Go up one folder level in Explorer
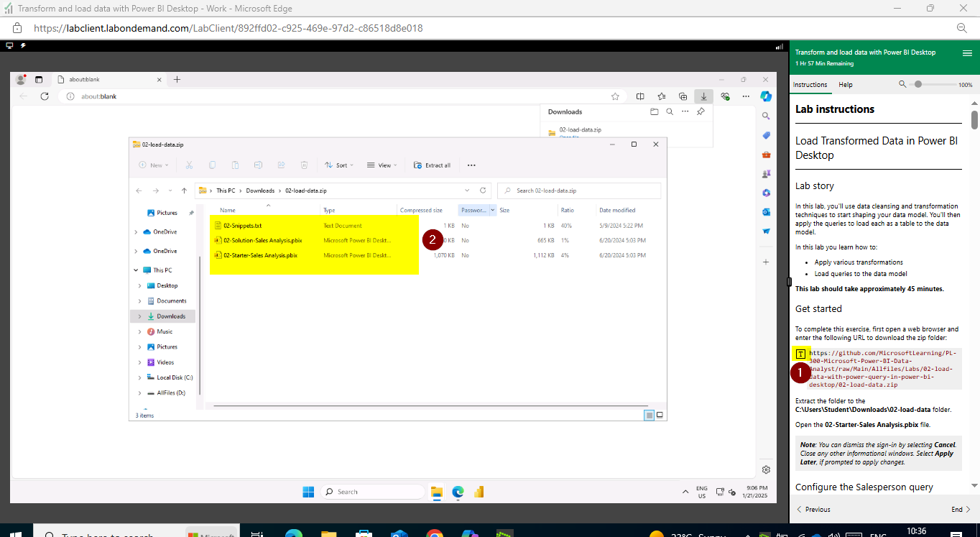 pos(185,191)
